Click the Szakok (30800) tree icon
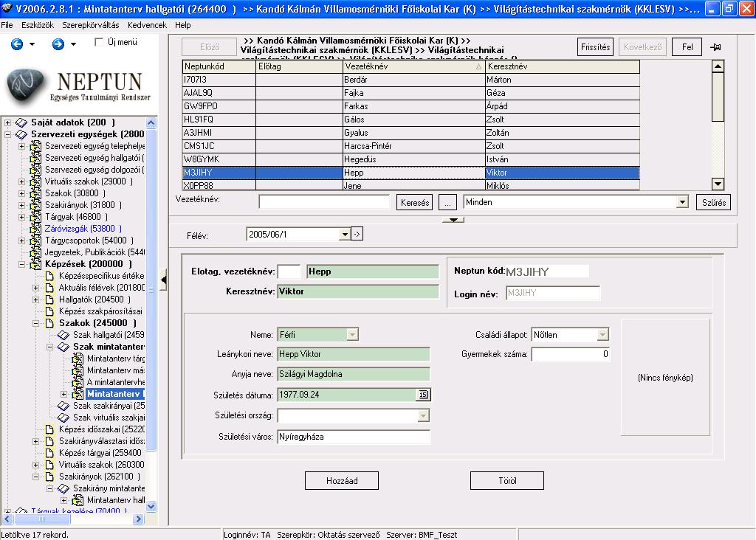Viewport: 756px width, 540px height. [x=35, y=193]
